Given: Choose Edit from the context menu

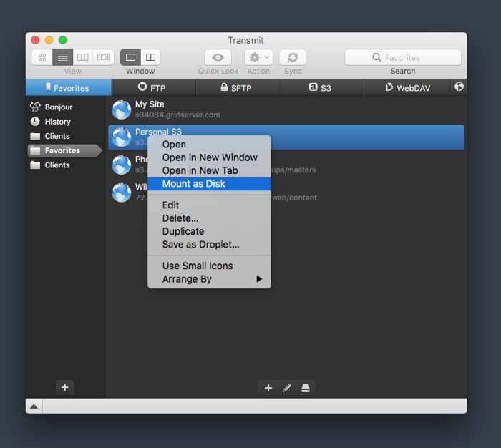Looking at the screenshot, I should [x=209, y=205].
